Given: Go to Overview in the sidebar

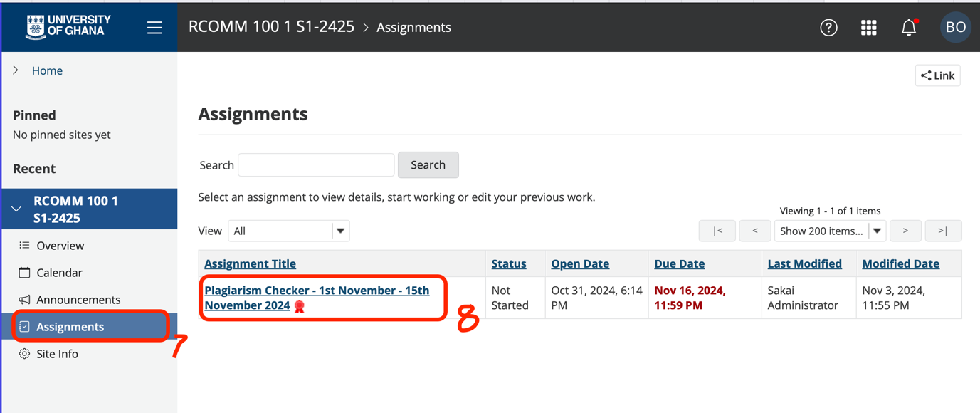Looking at the screenshot, I should (60, 246).
